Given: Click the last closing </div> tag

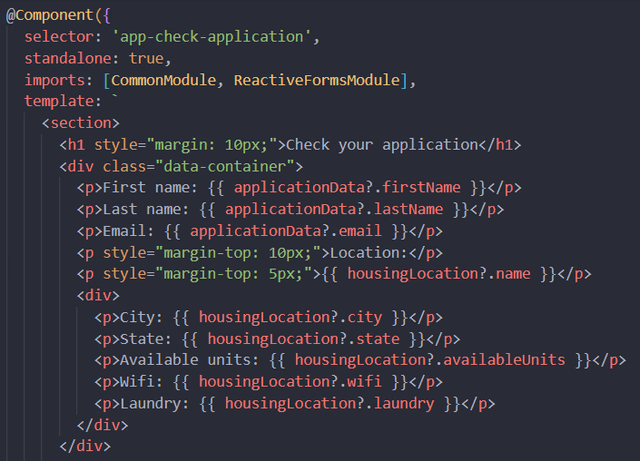Looking at the screenshot, I should pyautogui.click(x=85, y=446).
